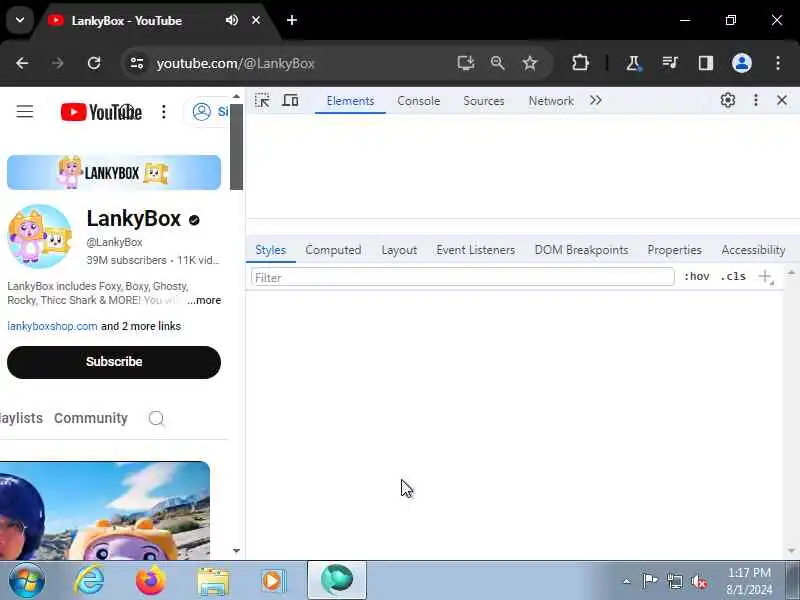
Task: Open a new browser tab
Action: pos(292,20)
